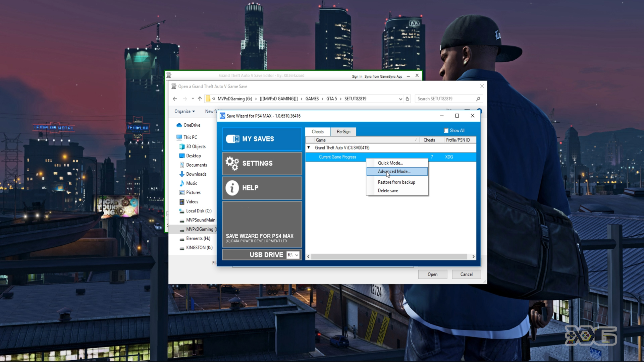Click the Open button
The image size is (644, 362).
tap(433, 274)
